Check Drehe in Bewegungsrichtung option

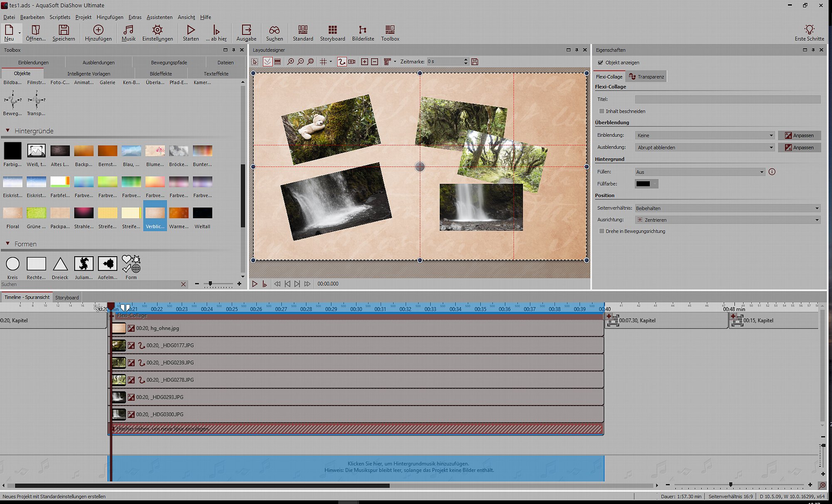[x=602, y=231]
